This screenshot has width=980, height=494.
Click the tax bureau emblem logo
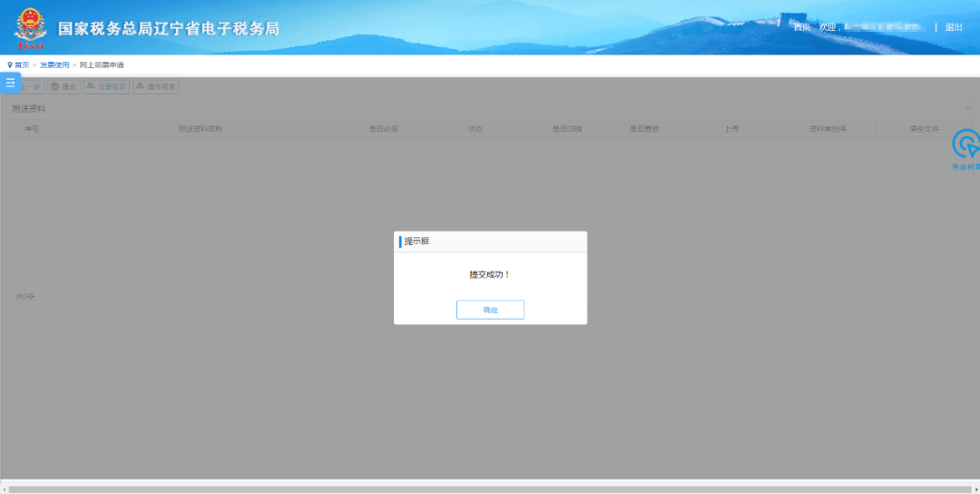(29, 28)
